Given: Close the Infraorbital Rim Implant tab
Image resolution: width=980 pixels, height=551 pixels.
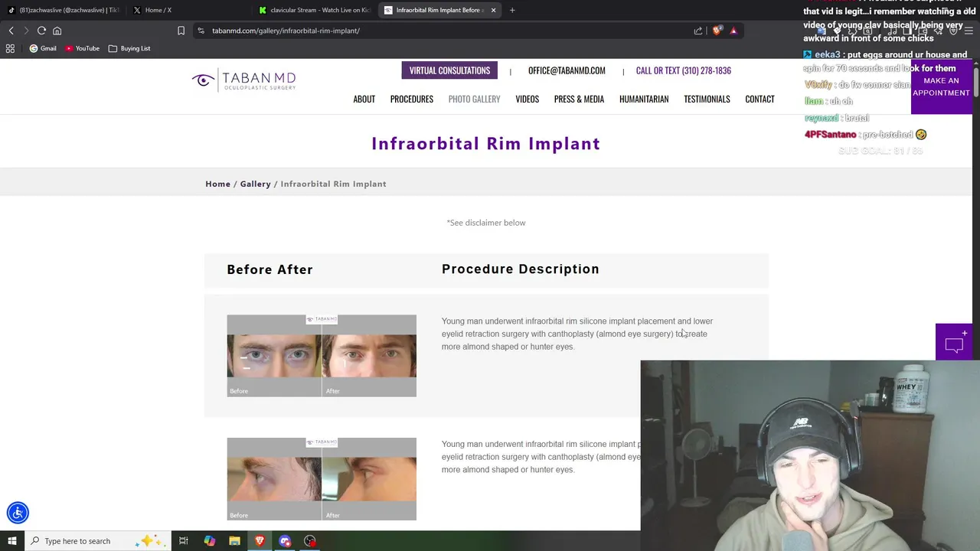Looking at the screenshot, I should [493, 10].
